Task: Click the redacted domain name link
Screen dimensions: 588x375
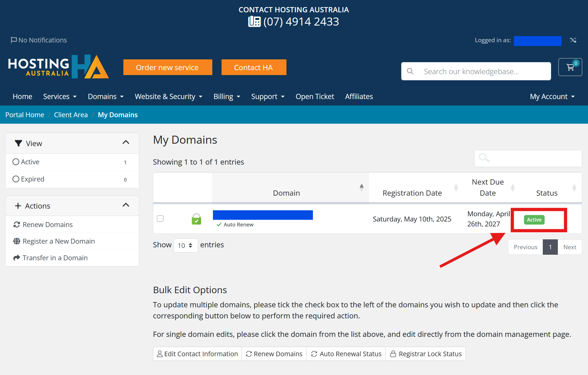Action: pyautogui.click(x=263, y=215)
